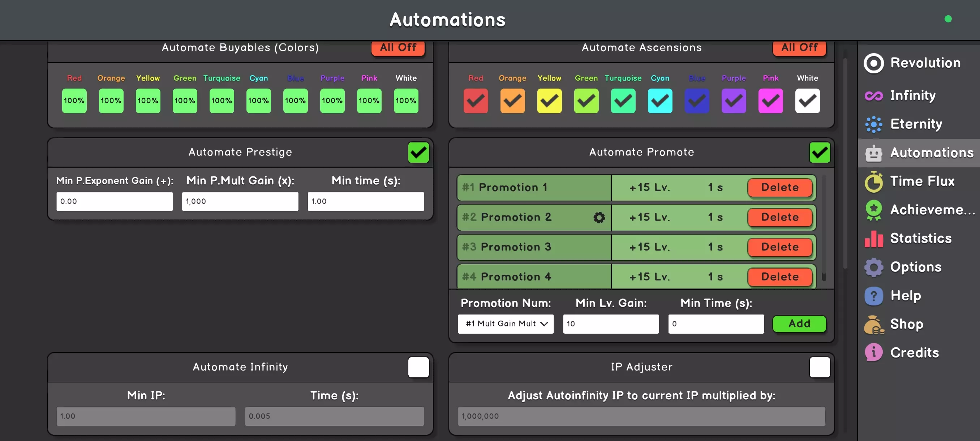The width and height of the screenshot is (980, 441).
Task: Go to the Credits menu entry
Action: pos(914,353)
